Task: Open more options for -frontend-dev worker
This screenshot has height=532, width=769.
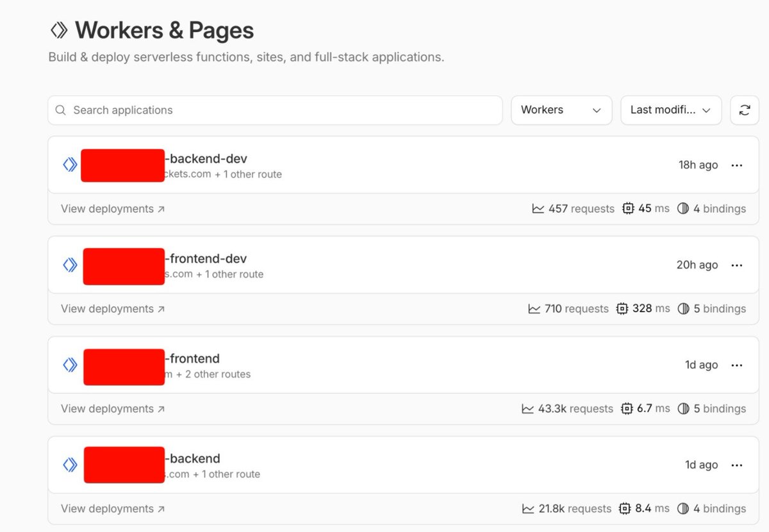Action: (x=737, y=265)
